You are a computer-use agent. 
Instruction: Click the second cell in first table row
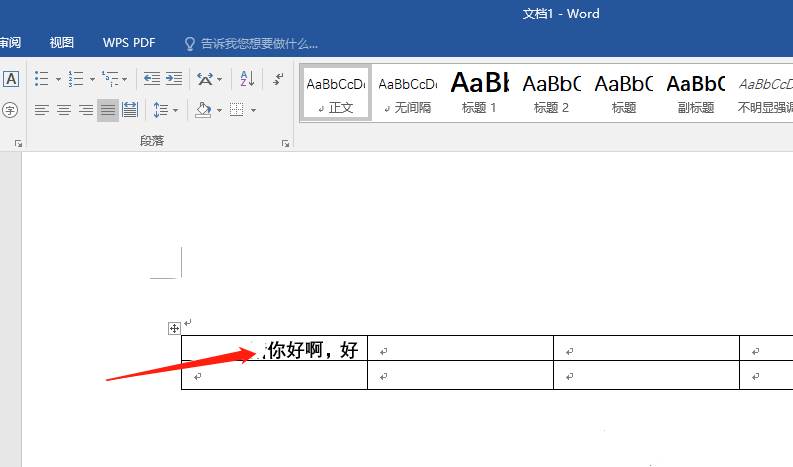[460, 348]
